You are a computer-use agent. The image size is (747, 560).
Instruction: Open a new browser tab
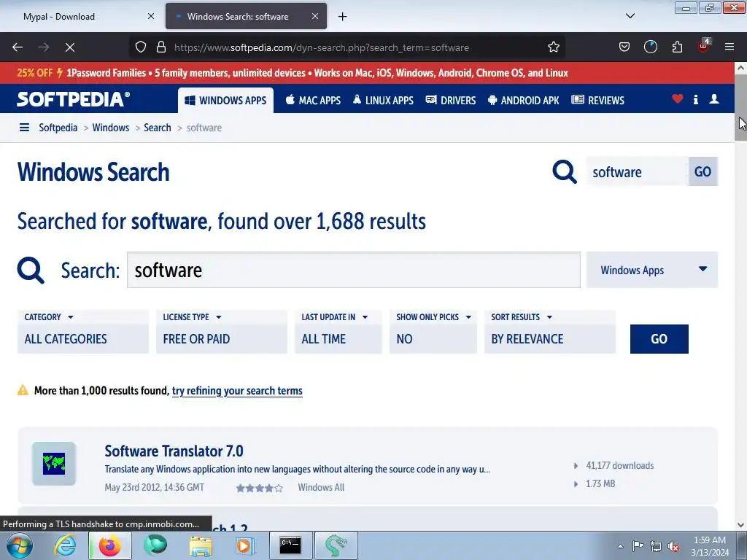point(343,17)
